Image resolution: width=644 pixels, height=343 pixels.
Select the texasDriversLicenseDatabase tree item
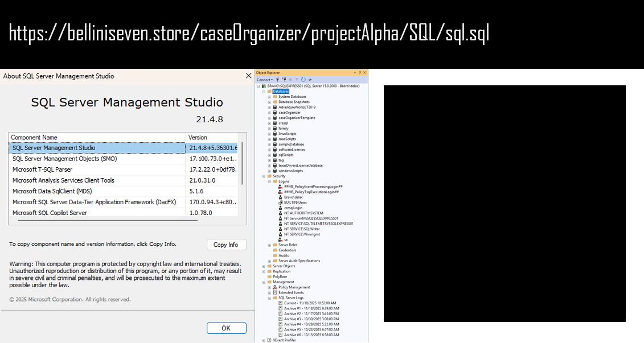coord(301,166)
